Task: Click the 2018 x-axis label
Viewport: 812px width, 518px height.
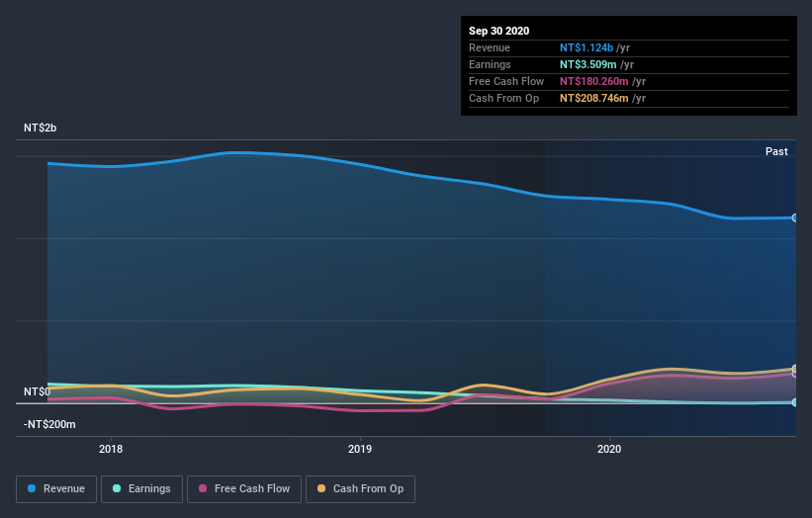Action: (x=111, y=449)
